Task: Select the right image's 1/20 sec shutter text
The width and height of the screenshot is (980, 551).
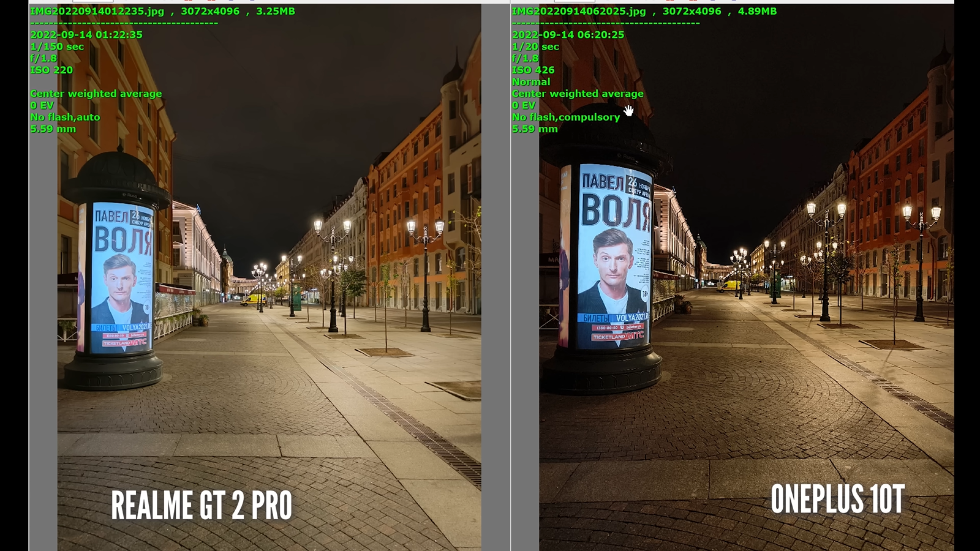Action: pos(535,47)
